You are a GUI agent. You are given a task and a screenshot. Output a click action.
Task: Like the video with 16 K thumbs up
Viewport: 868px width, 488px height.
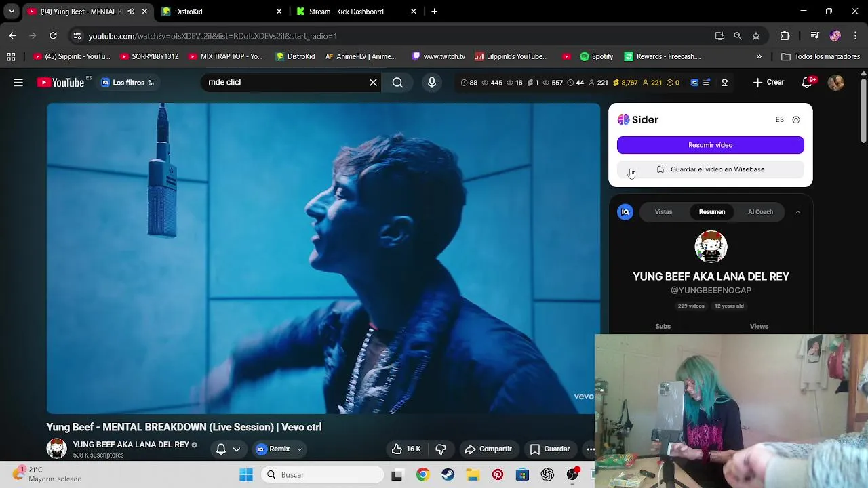pyautogui.click(x=406, y=449)
